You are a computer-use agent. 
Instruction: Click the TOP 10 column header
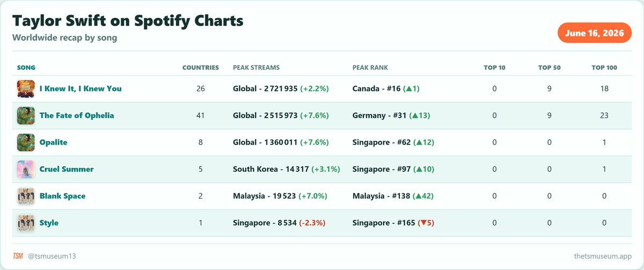click(x=495, y=68)
